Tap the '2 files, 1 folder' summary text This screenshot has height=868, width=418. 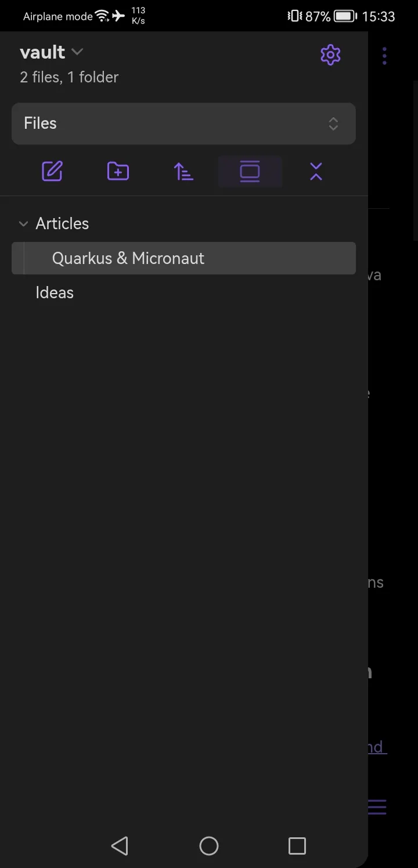(69, 77)
